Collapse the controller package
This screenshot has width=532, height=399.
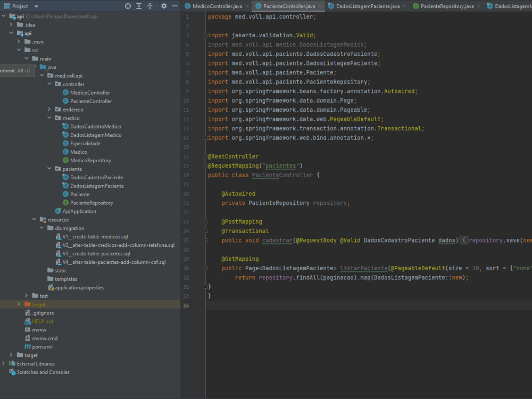pyautogui.click(x=49, y=84)
